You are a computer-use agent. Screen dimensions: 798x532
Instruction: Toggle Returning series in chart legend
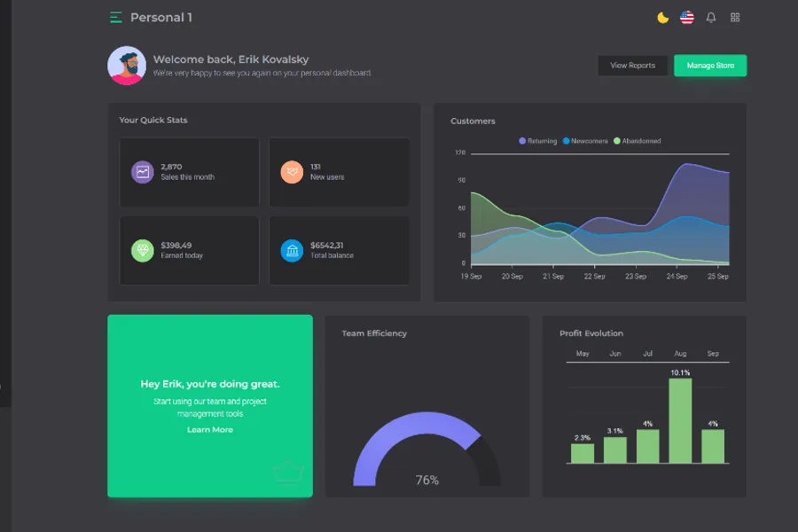538,141
